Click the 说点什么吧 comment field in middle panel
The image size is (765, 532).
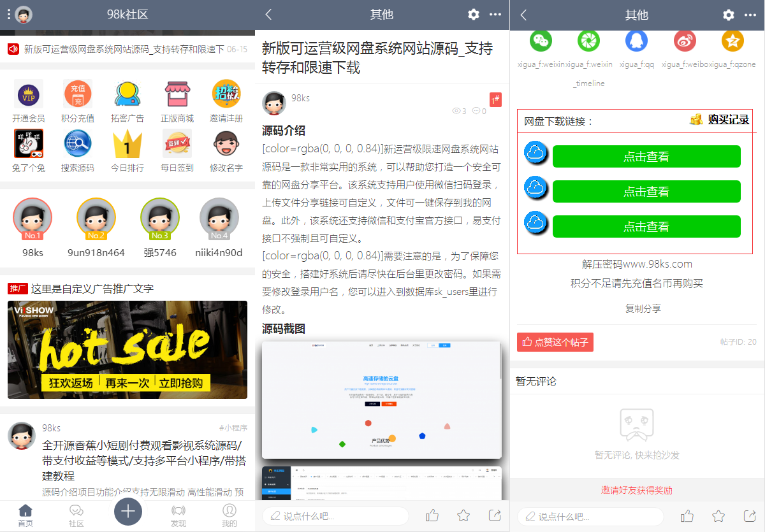tap(335, 516)
